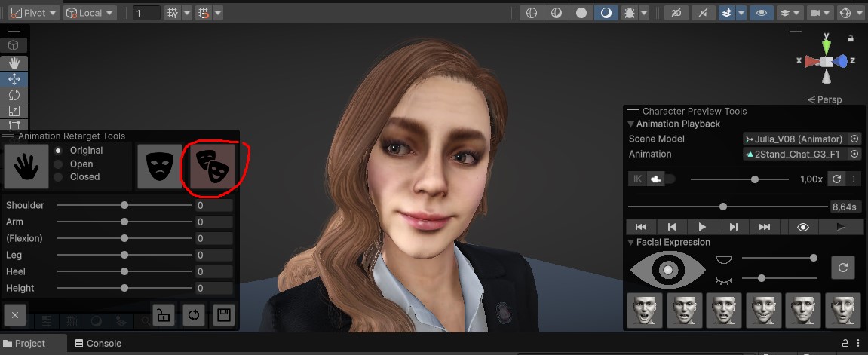Open the layers overlay dropdown
This screenshot has height=355, width=868.
(790, 13)
